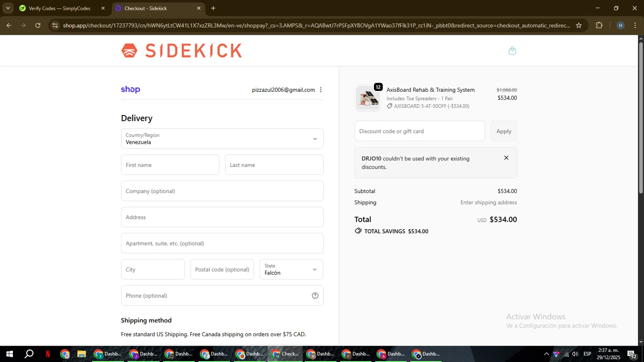Image resolution: width=644 pixels, height=362 pixels.
Task: Click the Last name field
Action: (x=274, y=165)
